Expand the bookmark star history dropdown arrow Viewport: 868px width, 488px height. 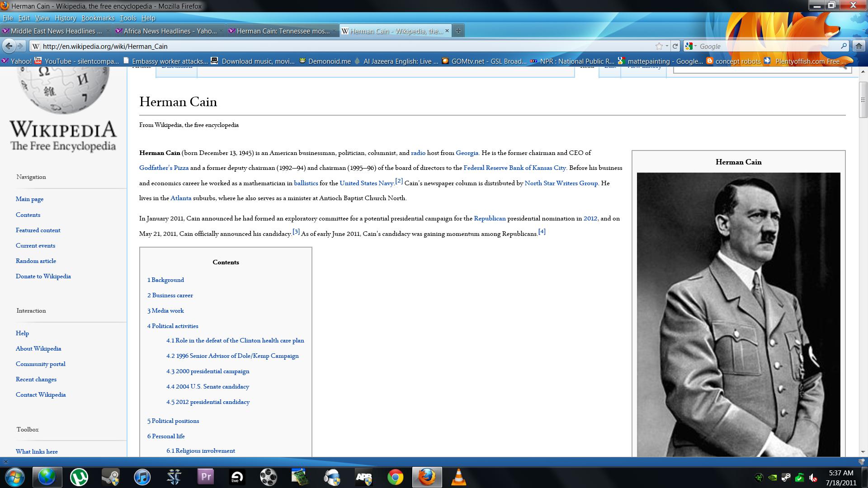tap(667, 46)
